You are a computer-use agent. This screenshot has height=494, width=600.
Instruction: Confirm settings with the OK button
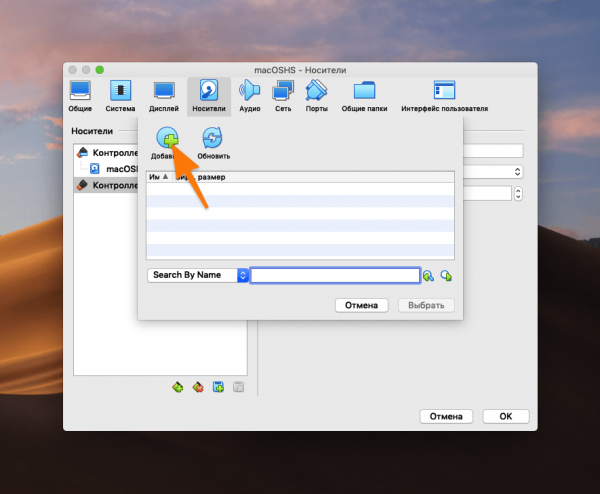(x=506, y=416)
